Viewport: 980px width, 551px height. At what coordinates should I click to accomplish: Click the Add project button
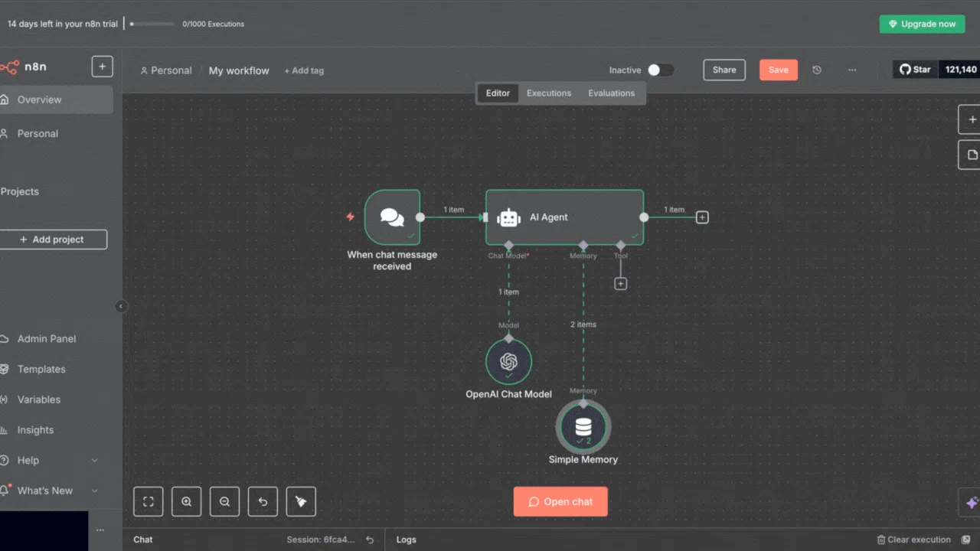(x=53, y=240)
